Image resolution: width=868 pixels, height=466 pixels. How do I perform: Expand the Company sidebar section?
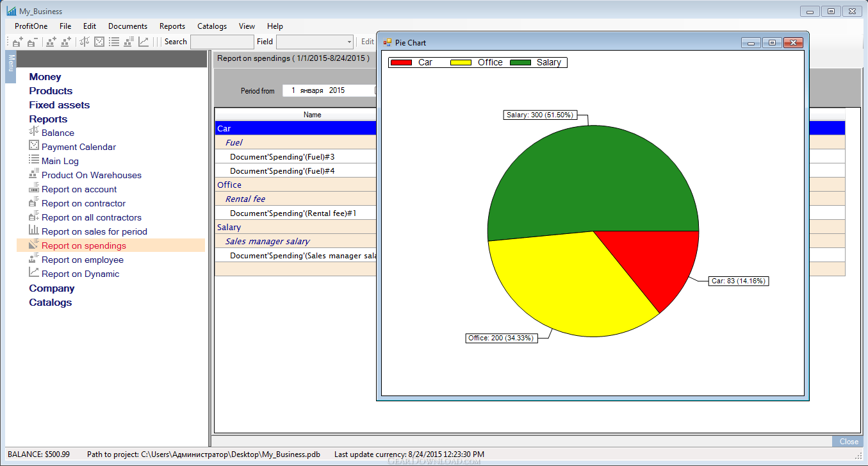[x=52, y=288]
